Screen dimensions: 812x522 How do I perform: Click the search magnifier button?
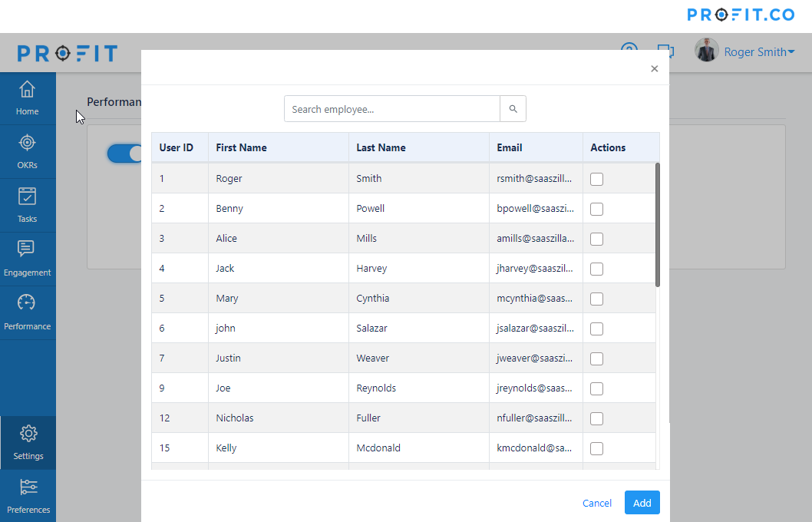coord(513,109)
